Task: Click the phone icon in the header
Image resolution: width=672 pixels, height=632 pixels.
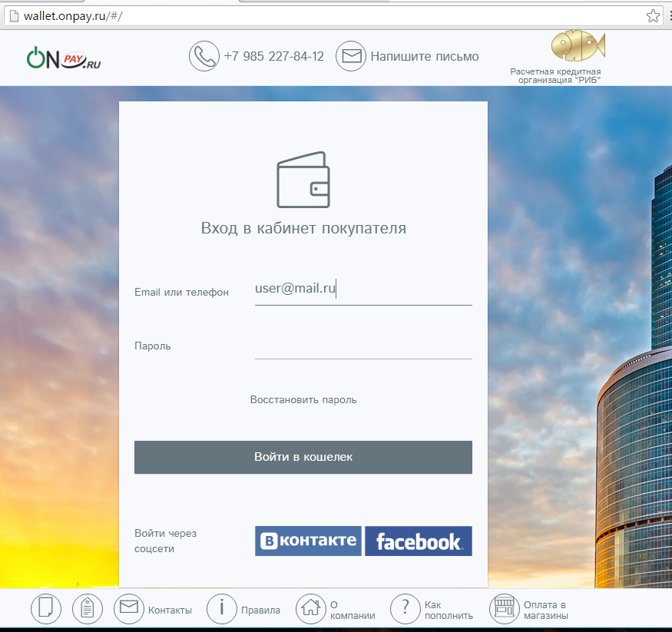Action: (204, 56)
